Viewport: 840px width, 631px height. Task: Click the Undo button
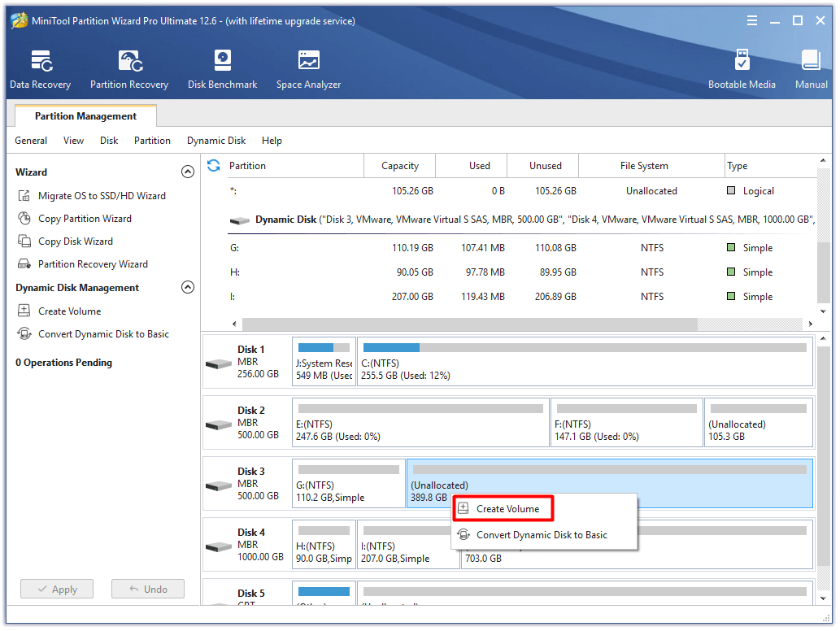point(148,589)
